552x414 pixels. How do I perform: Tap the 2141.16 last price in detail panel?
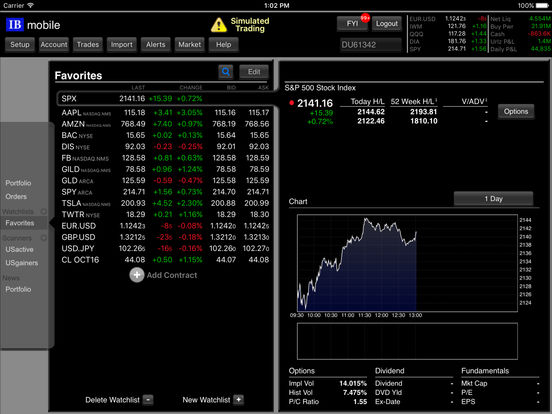tap(315, 103)
